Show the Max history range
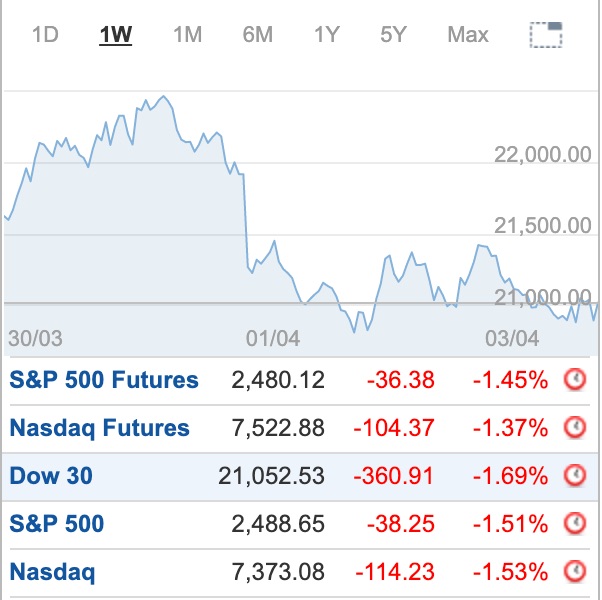The image size is (602, 600). 467,35
